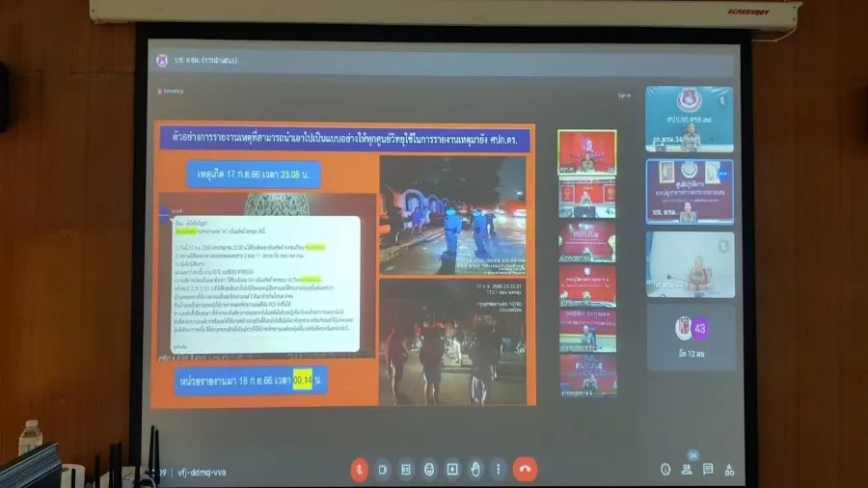Select the blue-bordered second participant tile
The width and height of the screenshot is (868, 488).
click(690, 192)
